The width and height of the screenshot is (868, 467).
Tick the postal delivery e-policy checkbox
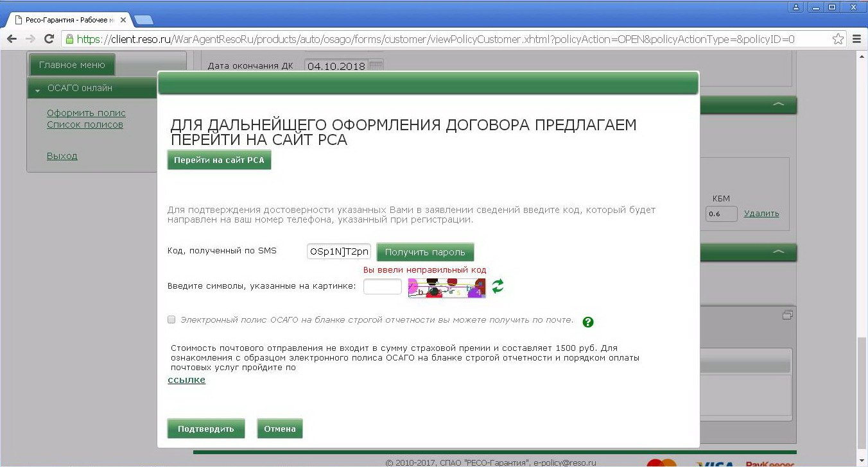click(171, 319)
